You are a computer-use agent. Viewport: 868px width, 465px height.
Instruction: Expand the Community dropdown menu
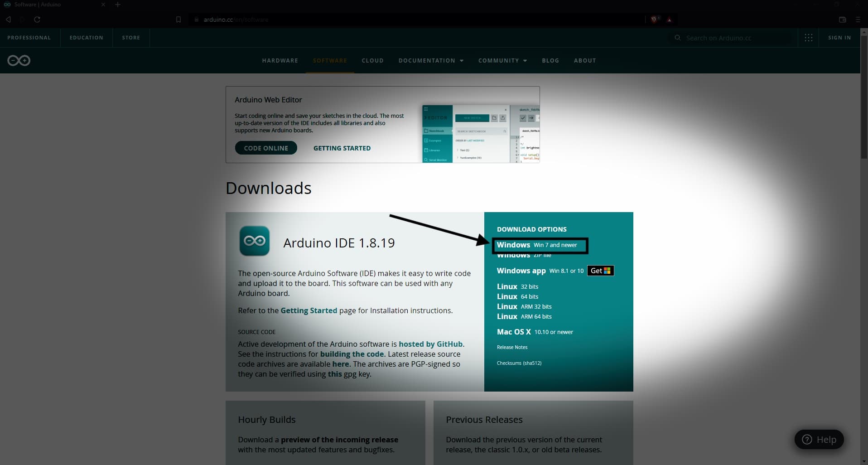click(x=502, y=60)
